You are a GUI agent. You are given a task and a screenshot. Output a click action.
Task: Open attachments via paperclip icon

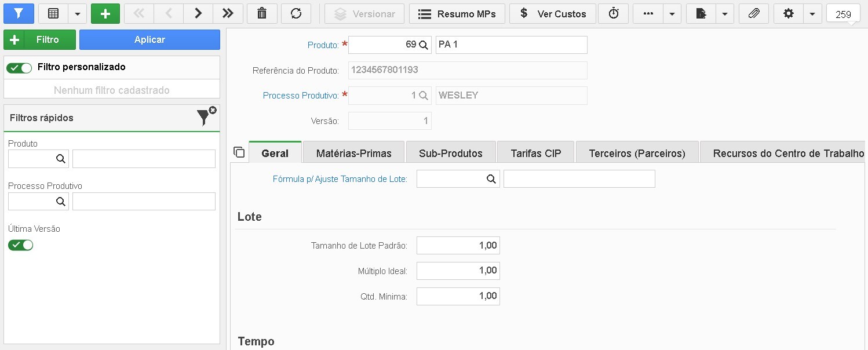pyautogui.click(x=754, y=13)
